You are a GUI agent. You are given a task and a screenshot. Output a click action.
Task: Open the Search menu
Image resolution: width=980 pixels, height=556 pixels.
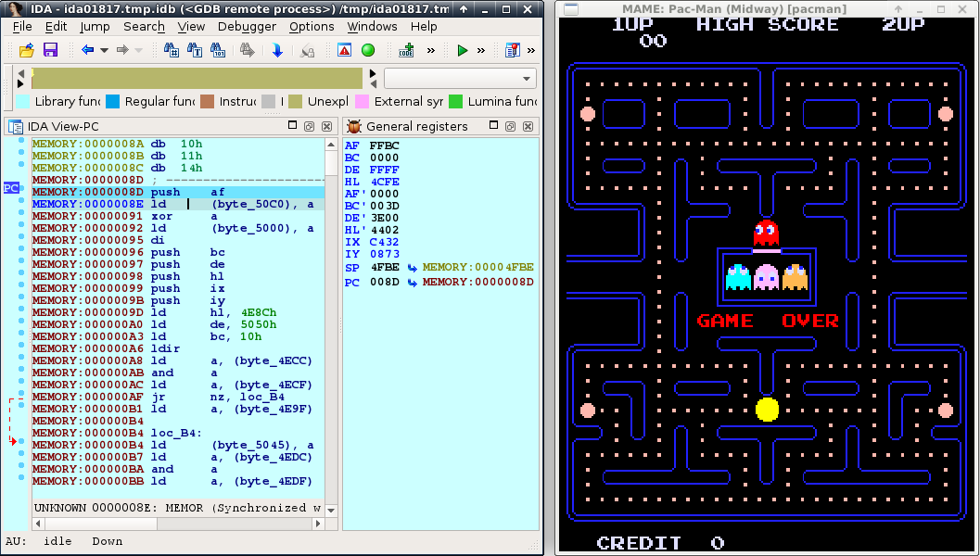(144, 27)
